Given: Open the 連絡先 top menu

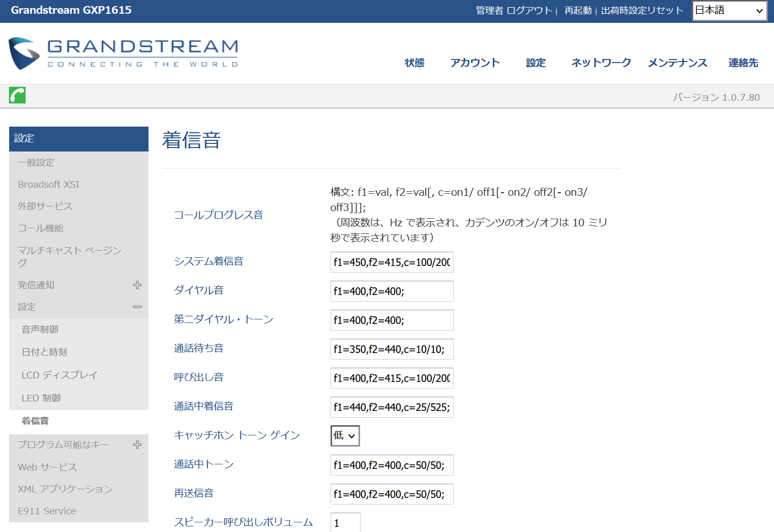Looking at the screenshot, I should (742, 63).
